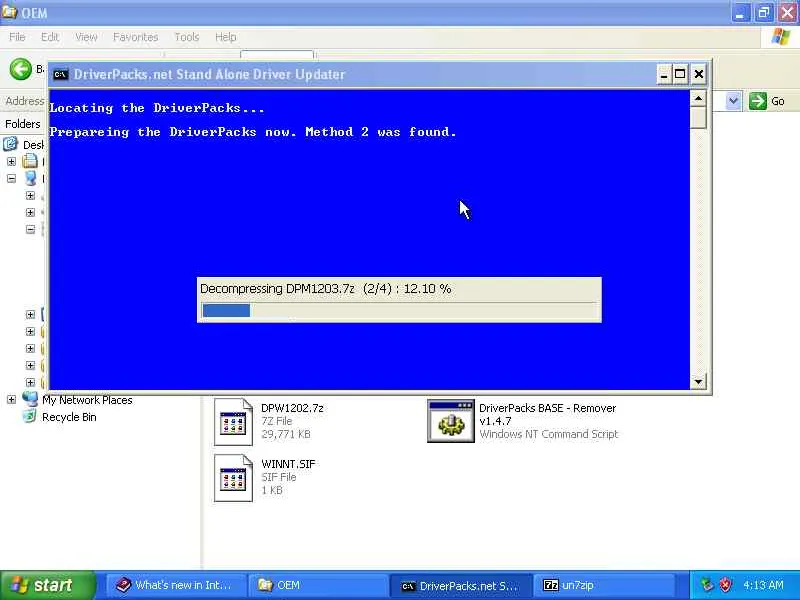The width and height of the screenshot is (800, 600).
Task: Open the Tools menu
Action: coord(187,37)
